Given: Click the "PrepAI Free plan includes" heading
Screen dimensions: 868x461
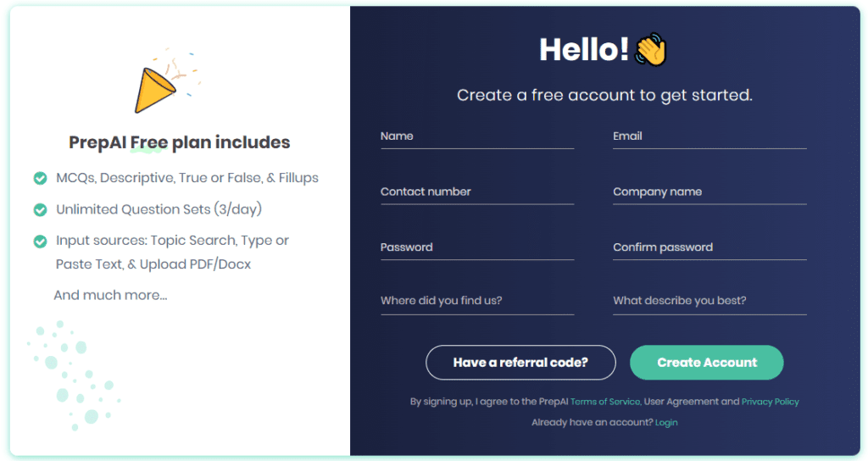Looking at the screenshot, I should tap(179, 142).
